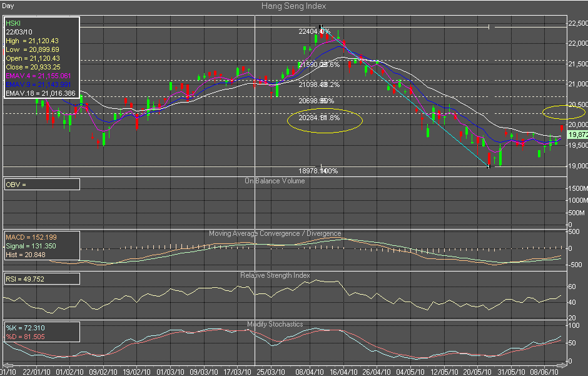
Task: Click the 18978 100% Fibonacci level label
Action: coord(318,171)
